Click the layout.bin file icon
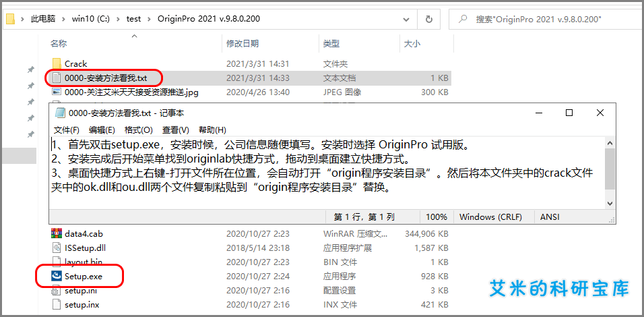Screen dimensions: 644x317 (x=57, y=262)
